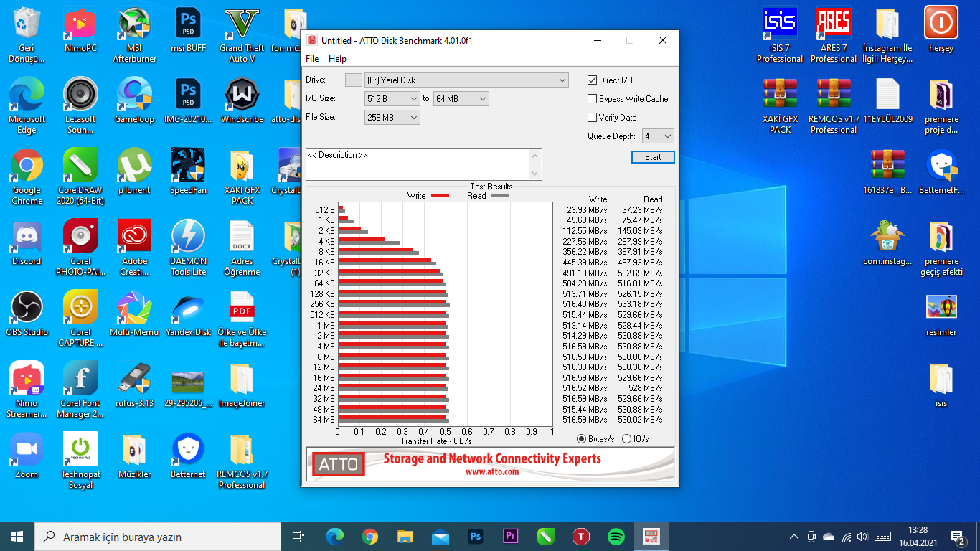Open the SpeedFan desktop shortcut
Viewport: 980px width, 551px height.
pyautogui.click(x=188, y=172)
